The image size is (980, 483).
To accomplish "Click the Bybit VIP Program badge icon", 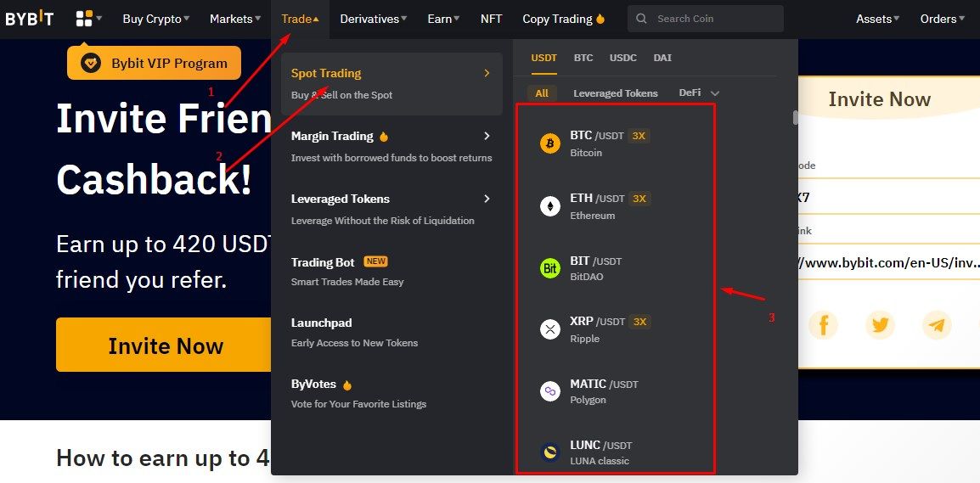I will pos(91,63).
